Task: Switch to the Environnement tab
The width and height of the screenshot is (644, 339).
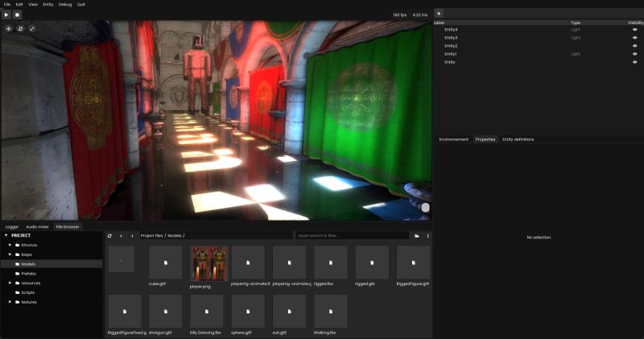Action: point(453,139)
